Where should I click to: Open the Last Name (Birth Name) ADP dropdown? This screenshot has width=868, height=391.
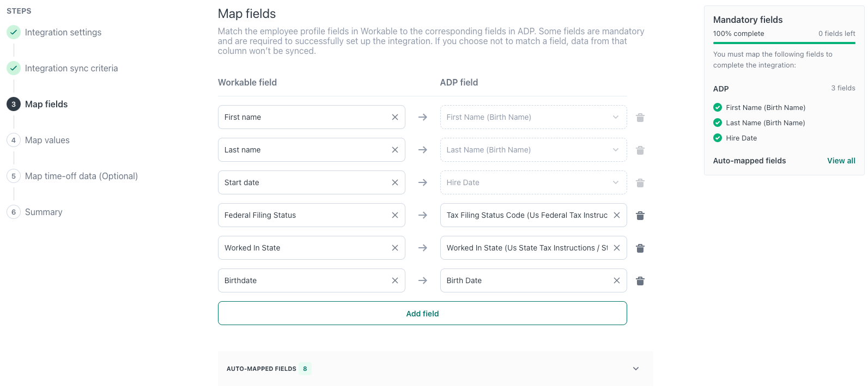pos(533,150)
